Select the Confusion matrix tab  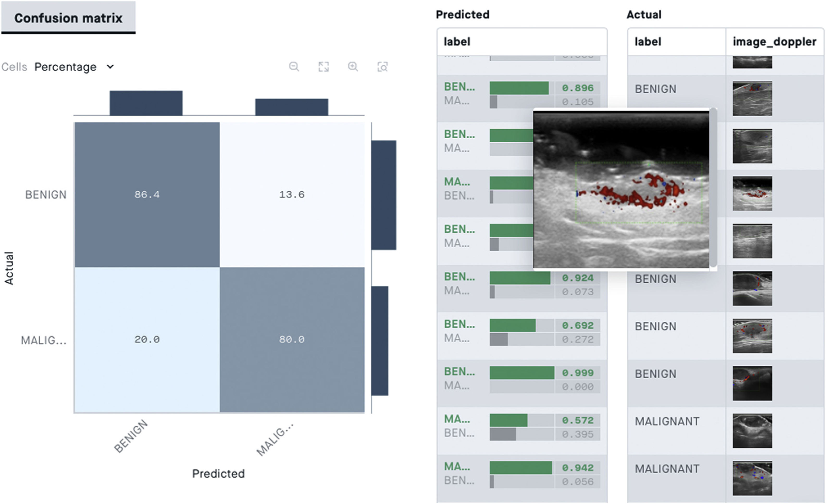click(68, 18)
